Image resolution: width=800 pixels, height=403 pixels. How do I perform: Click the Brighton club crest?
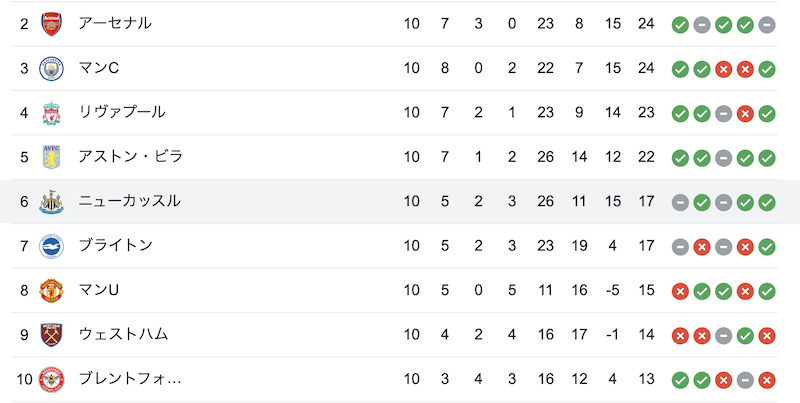pyautogui.click(x=51, y=246)
